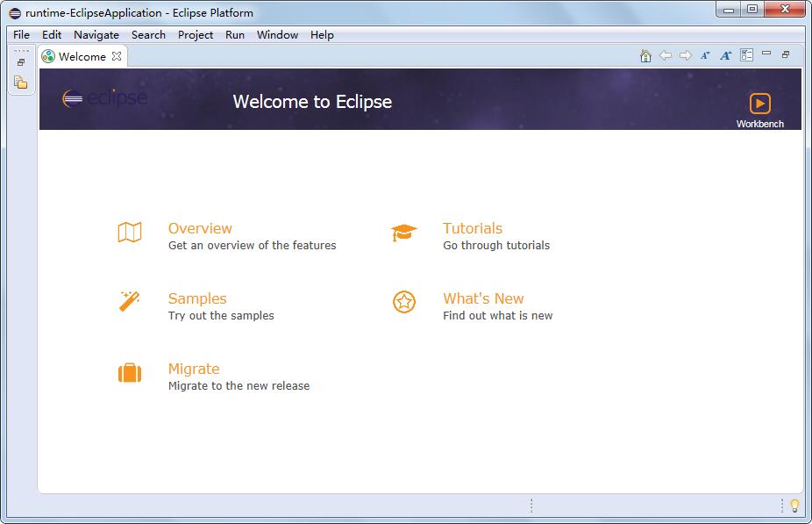
Task: Select the Welcome tab
Action: click(x=82, y=56)
